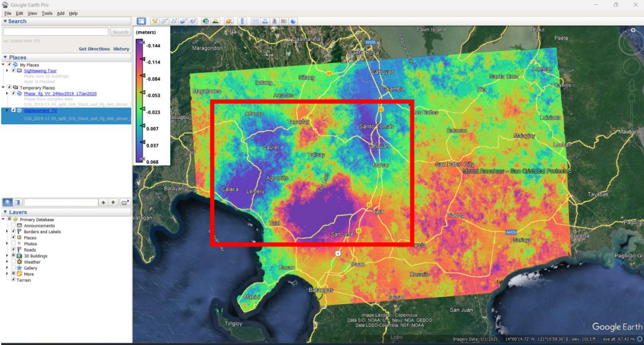Image resolution: width=644 pixels, height=345 pixels.
Task: Click the Email envelope icon
Action: coord(255,21)
